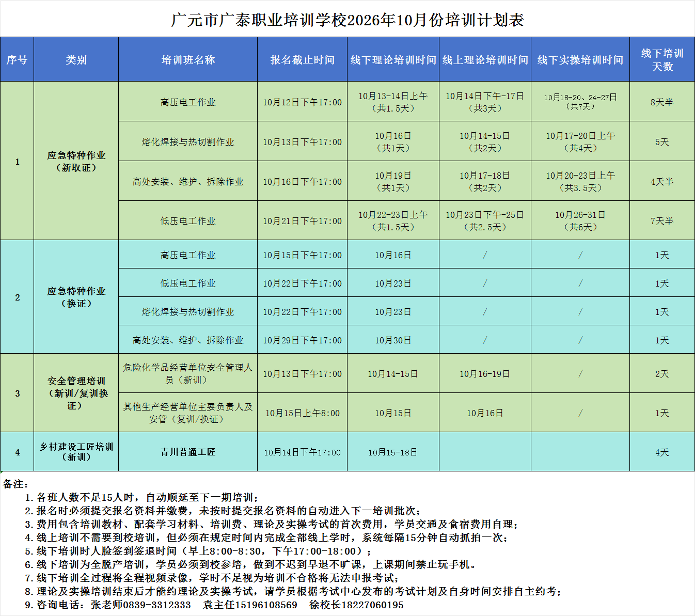Click the 报名截止时间 column header
Viewport: 695px width, 616px height.
[302, 59]
